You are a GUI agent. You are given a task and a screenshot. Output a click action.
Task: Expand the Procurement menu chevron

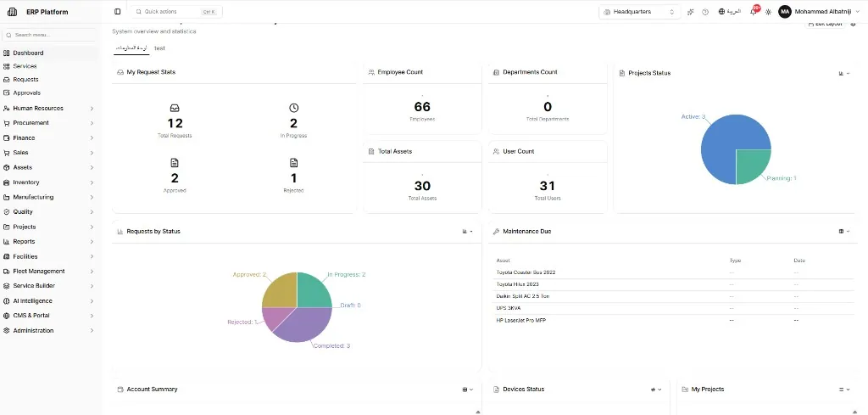point(92,123)
